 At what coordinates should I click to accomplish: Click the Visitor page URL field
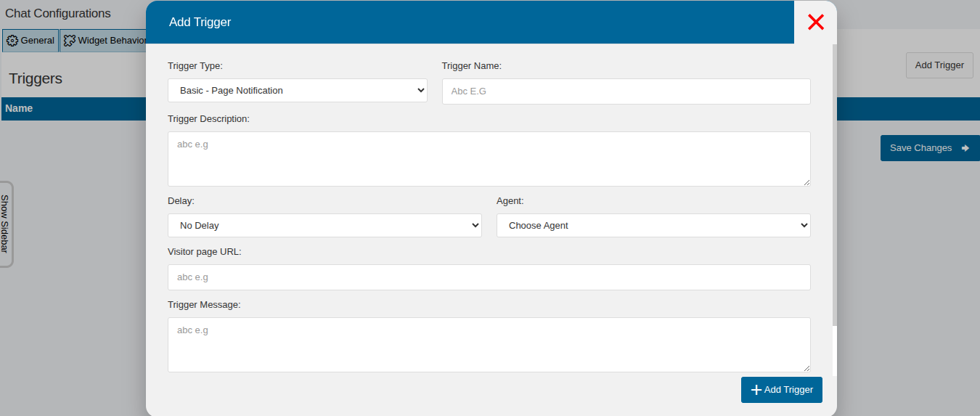coord(489,277)
